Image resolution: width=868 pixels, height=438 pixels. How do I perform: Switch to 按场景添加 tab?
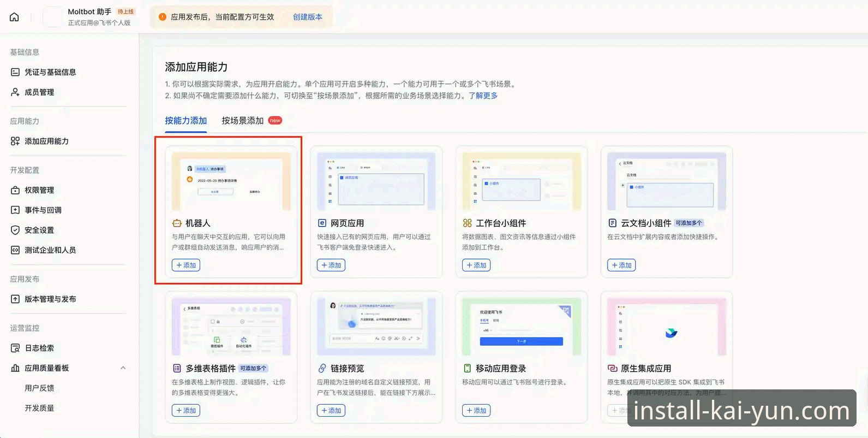click(243, 121)
